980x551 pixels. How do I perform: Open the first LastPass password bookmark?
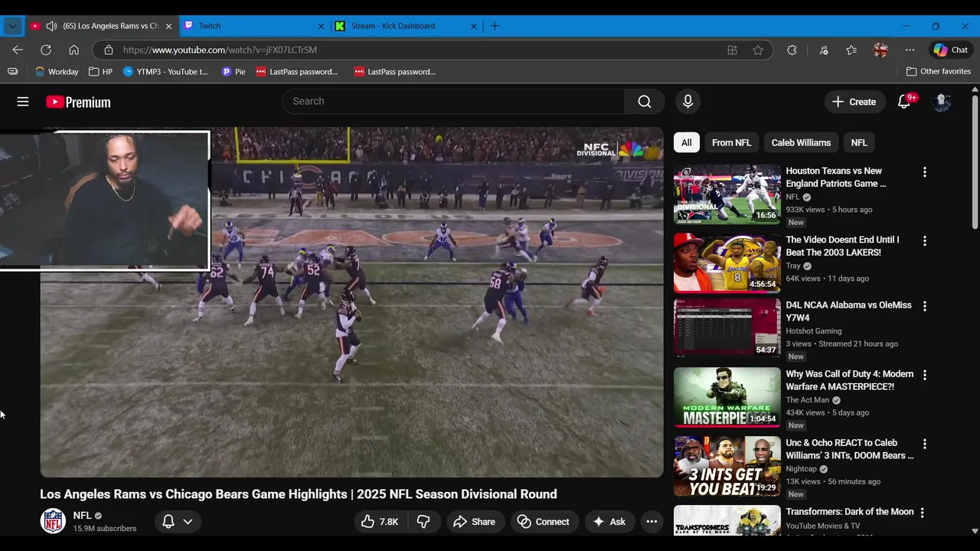[297, 72]
